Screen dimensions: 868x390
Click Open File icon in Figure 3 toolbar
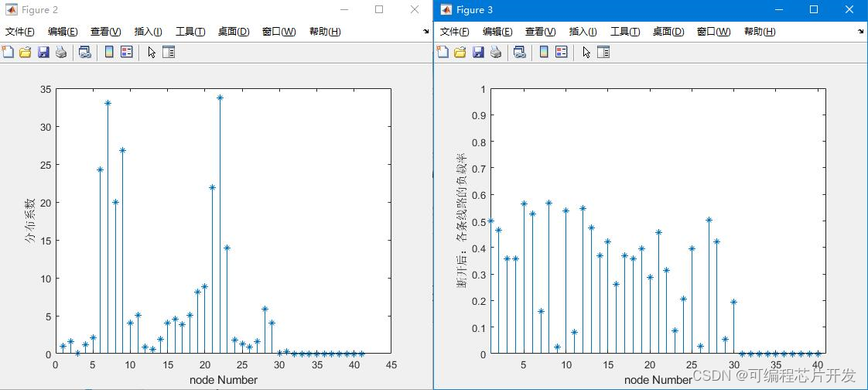460,52
